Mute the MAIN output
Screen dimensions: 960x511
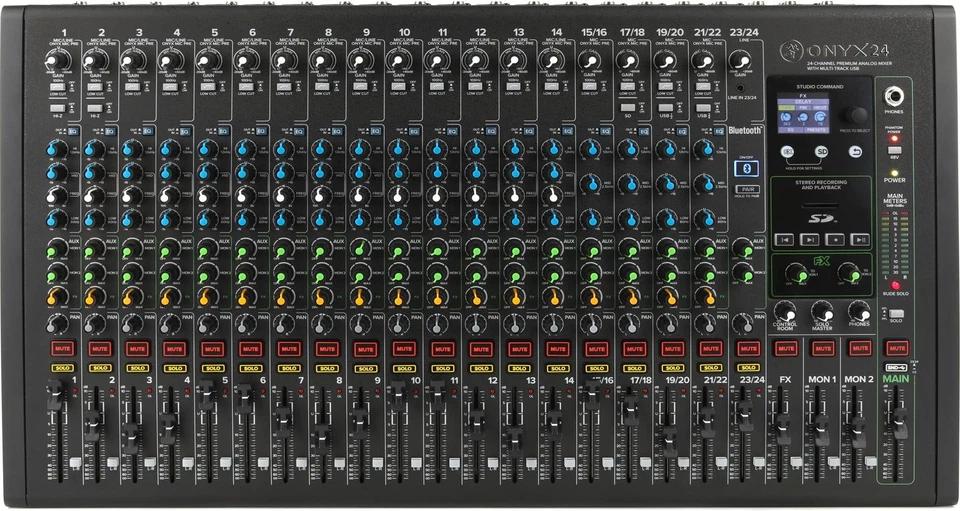897,349
